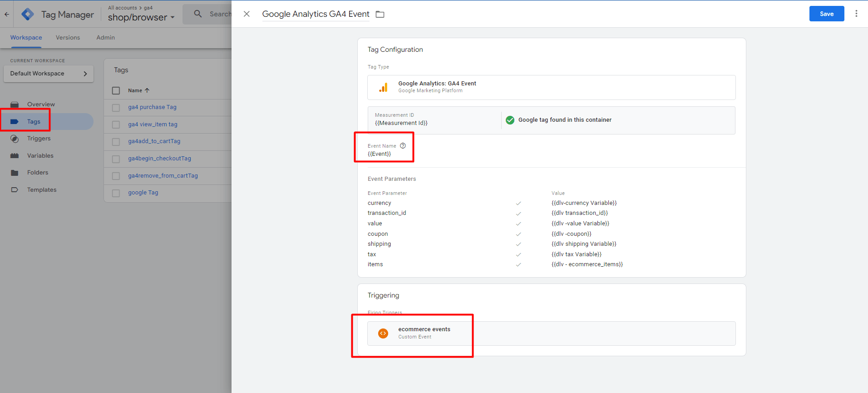
Task: Click the Triggers sidebar icon
Action: pos(15,139)
